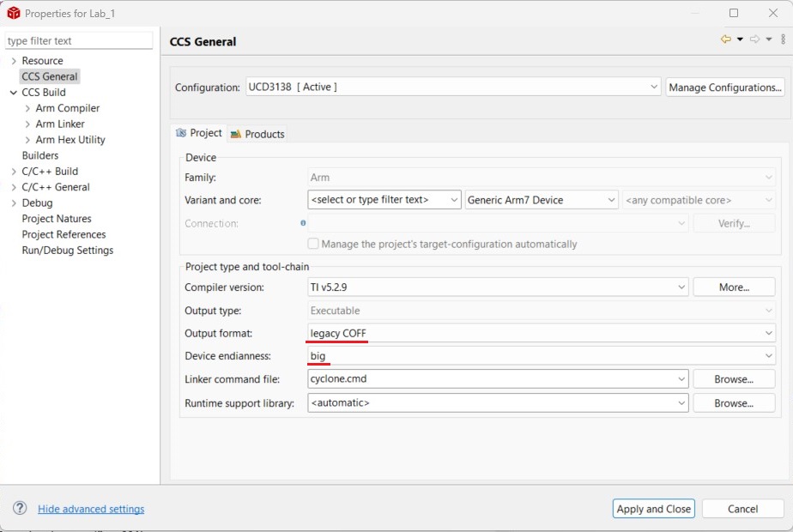Image resolution: width=793 pixels, height=532 pixels.
Task: Select the Project tab
Action: click(x=198, y=133)
